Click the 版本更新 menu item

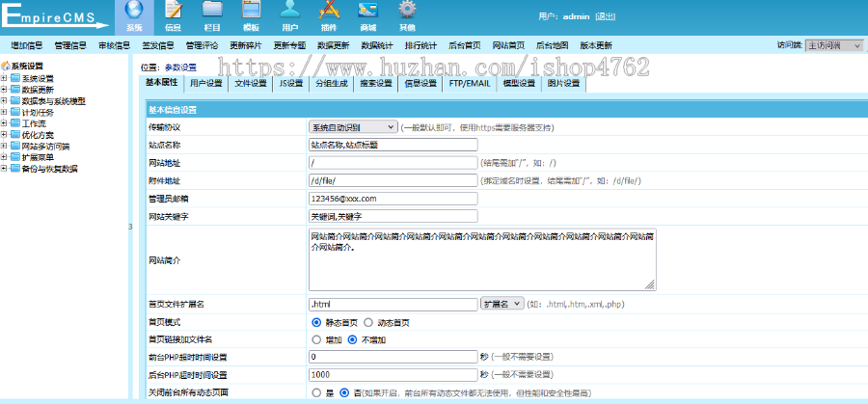[596, 46]
